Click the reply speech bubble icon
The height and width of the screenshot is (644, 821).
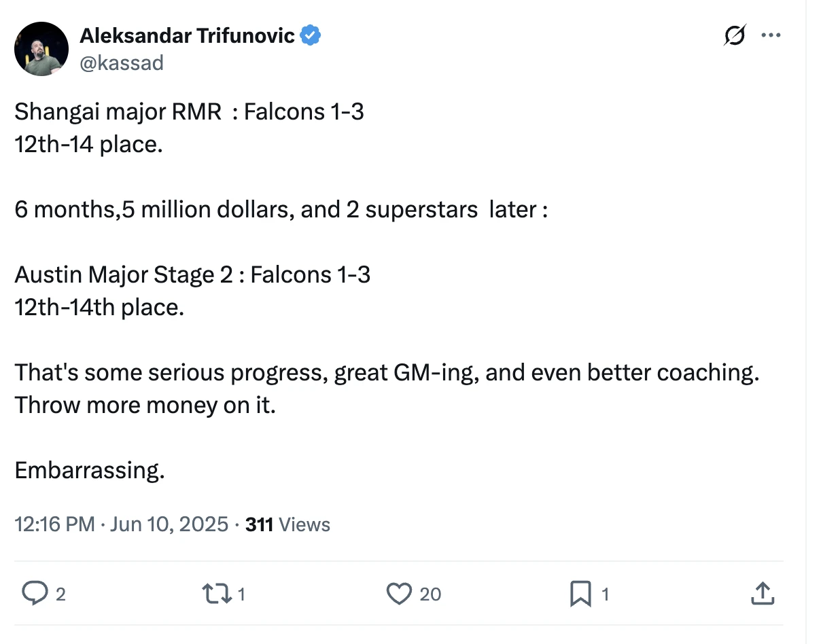click(33, 594)
